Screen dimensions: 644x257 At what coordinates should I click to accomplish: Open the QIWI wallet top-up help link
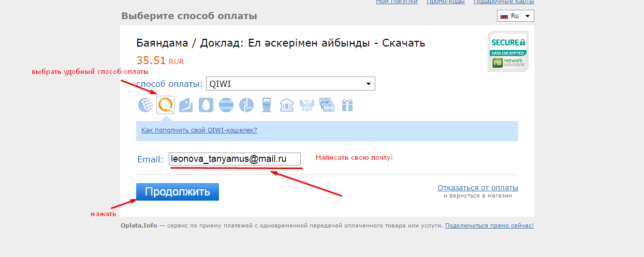tap(199, 130)
